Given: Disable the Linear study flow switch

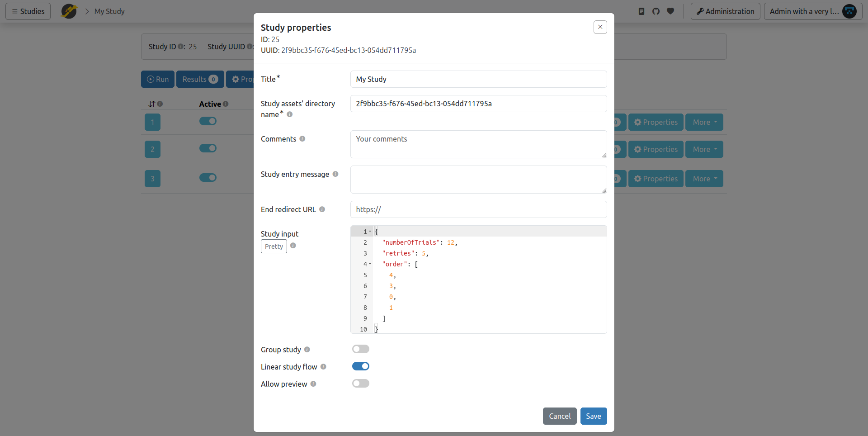Looking at the screenshot, I should pyautogui.click(x=361, y=366).
